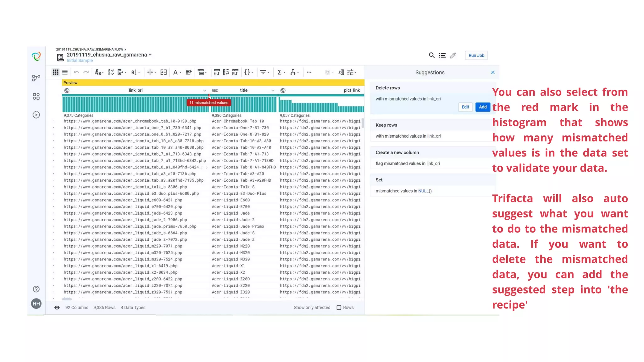Open the Reorder columns dropdown
This screenshot has height=362, width=644.
coord(202,72)
